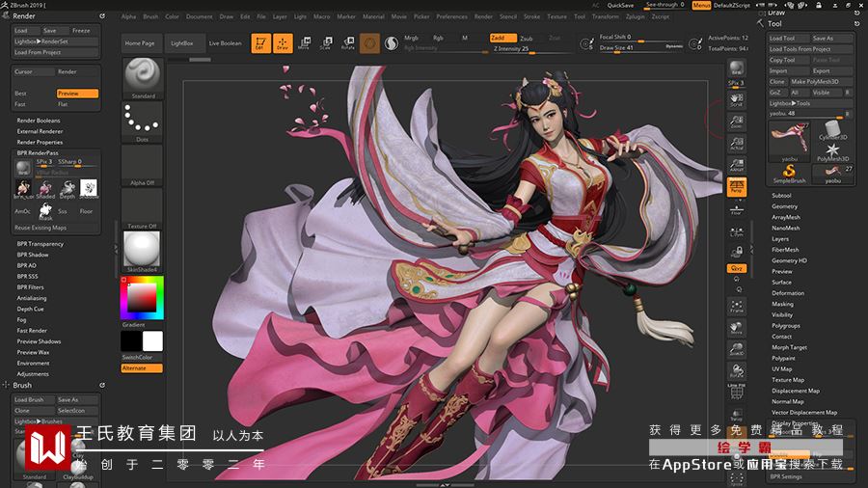
Task: Enable Zadd sculpt mode
Action: click(502, 38)
